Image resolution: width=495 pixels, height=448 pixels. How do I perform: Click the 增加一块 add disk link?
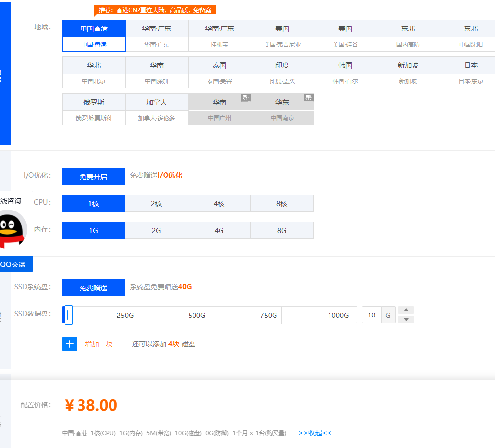coord(99,344)
